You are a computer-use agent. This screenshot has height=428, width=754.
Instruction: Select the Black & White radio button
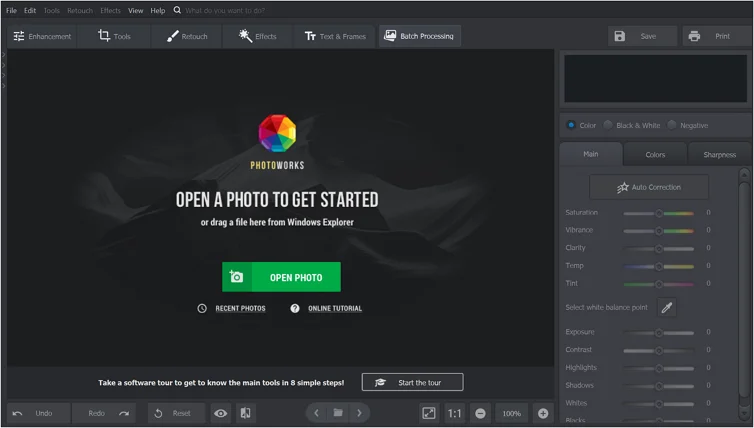pos(608,125)
